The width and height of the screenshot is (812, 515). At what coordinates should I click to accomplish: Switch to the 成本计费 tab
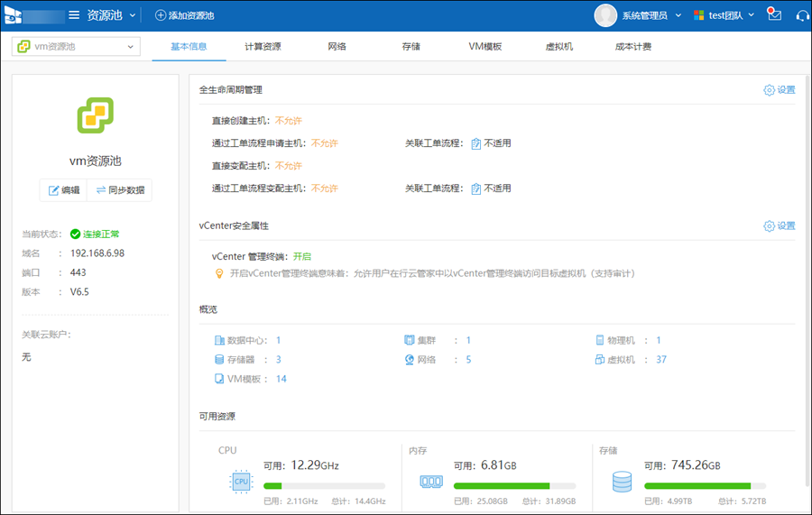(632, 47)
